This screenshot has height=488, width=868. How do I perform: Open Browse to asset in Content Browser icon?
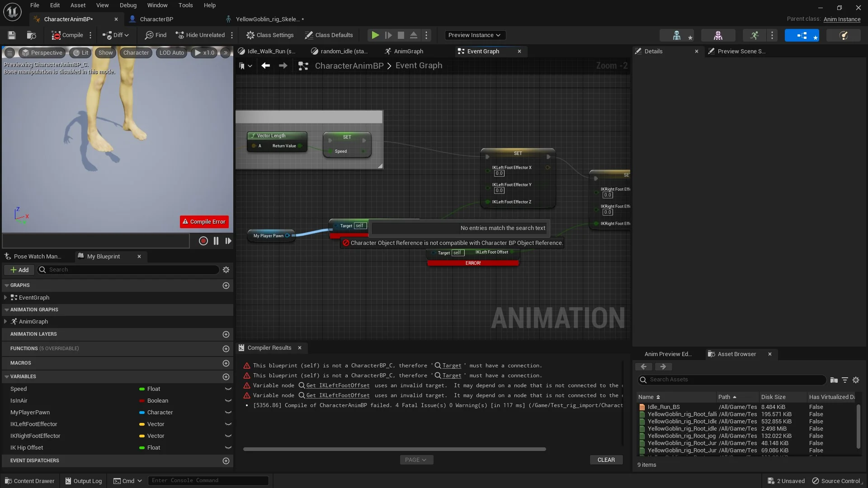tap(31, 35)
